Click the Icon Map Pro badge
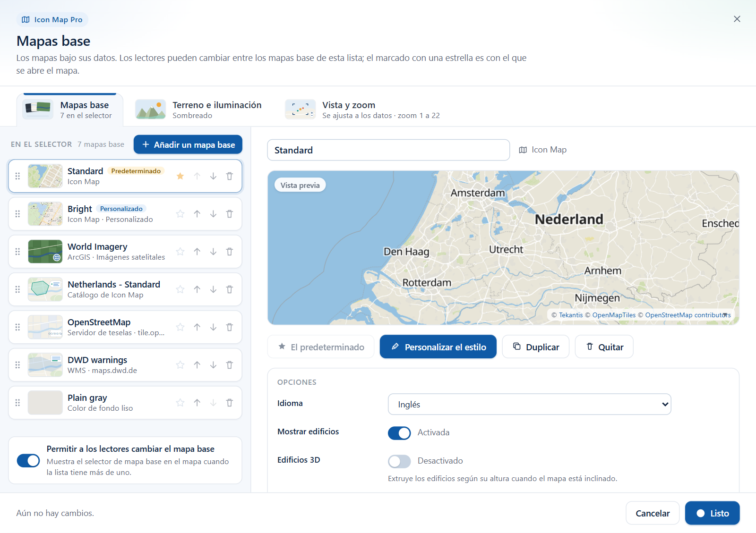The height and width of the screenshot is (533, 756). [52, 19]
